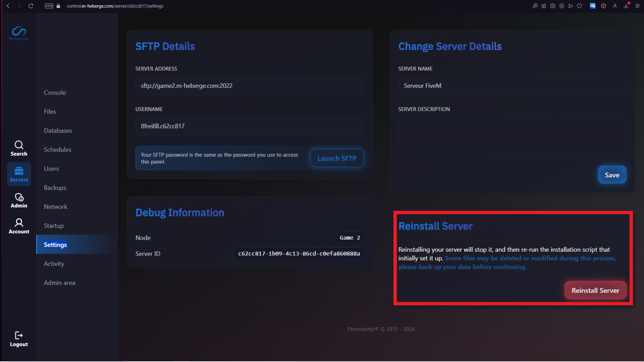This screenshot has width=644, height=362.
Task: Click the Logout icon
Action: click(x=19, y=336)
